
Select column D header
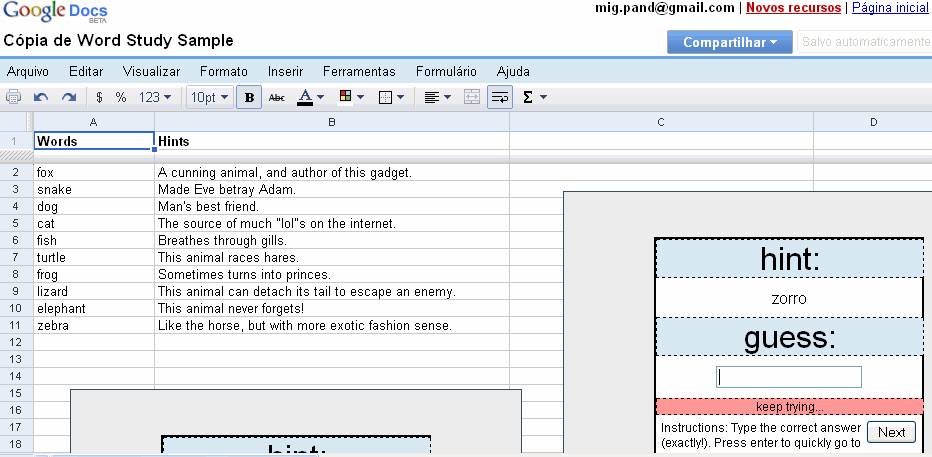(873, 122)
